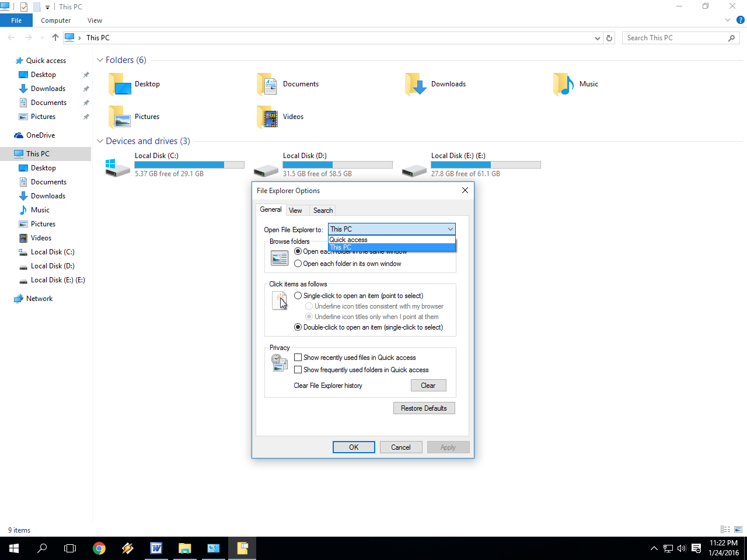Open the Windows Start menu
747x560 pixels.
coord(14,548)
